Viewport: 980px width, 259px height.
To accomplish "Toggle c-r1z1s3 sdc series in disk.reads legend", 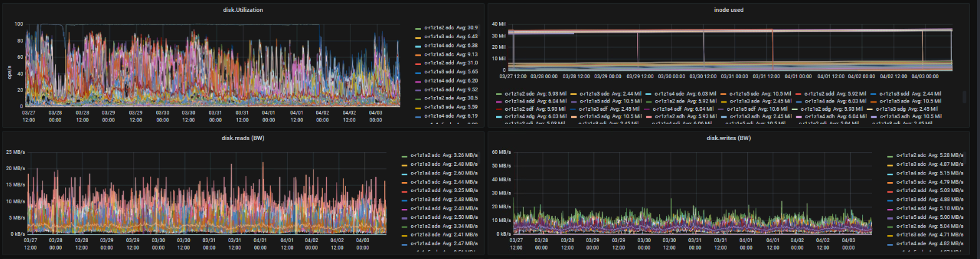I will pos(443,165).
